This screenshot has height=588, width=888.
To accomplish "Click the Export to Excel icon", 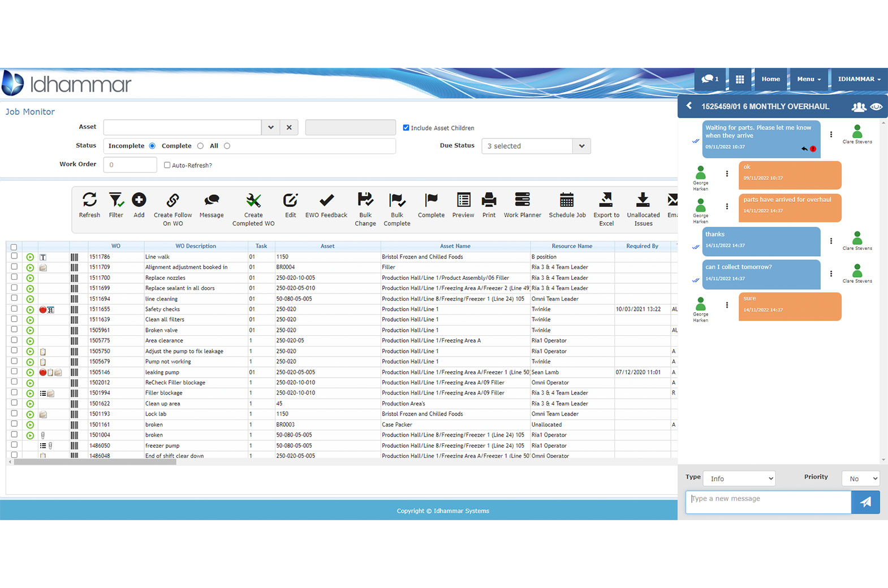I will pyautogui.click(x=606, y=200).
